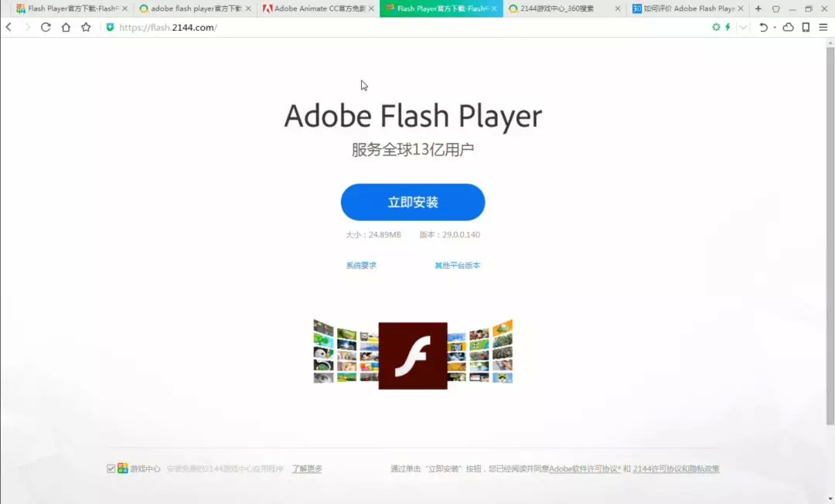Expand the address bar dropdown chevron

743,27
